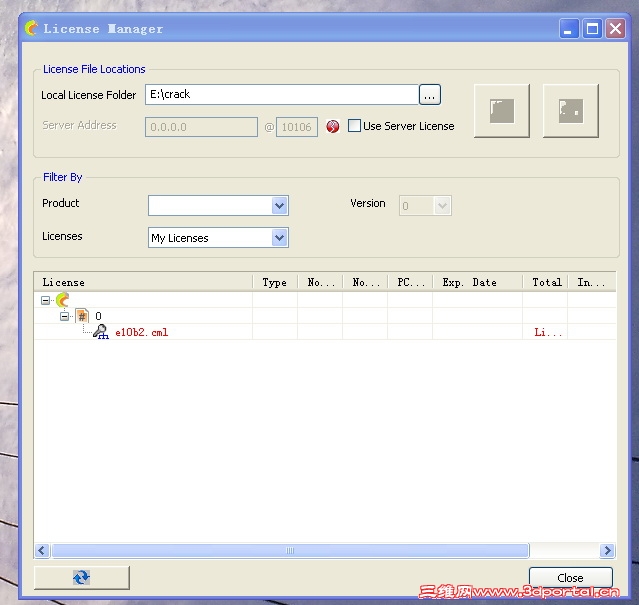639x605 pixels.
Task: Click the key icon beside e10b2.cml
Action: coord(101,332)
